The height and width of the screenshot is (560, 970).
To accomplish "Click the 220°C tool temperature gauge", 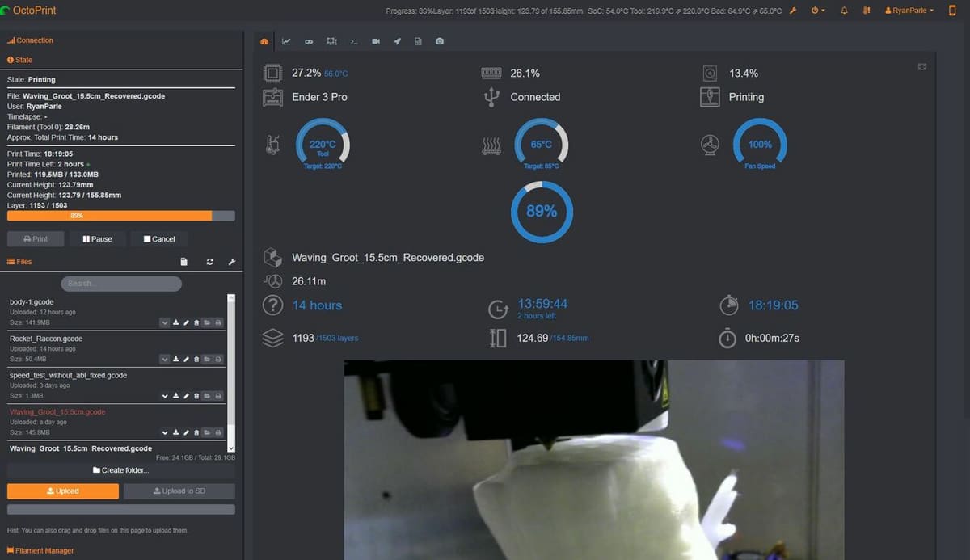I will coord(323,145).
